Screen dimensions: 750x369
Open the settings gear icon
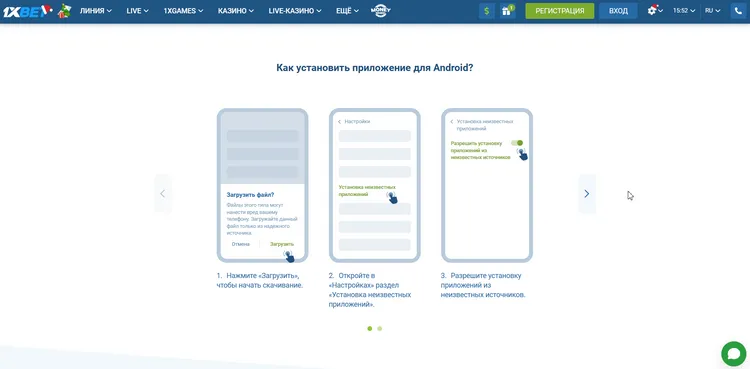coord(654,10)
